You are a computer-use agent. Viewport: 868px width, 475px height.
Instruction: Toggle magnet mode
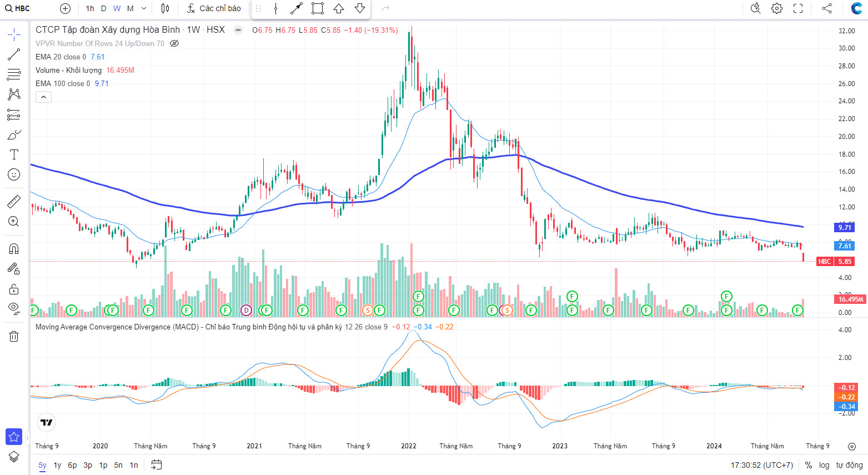[x=14, y=248]
